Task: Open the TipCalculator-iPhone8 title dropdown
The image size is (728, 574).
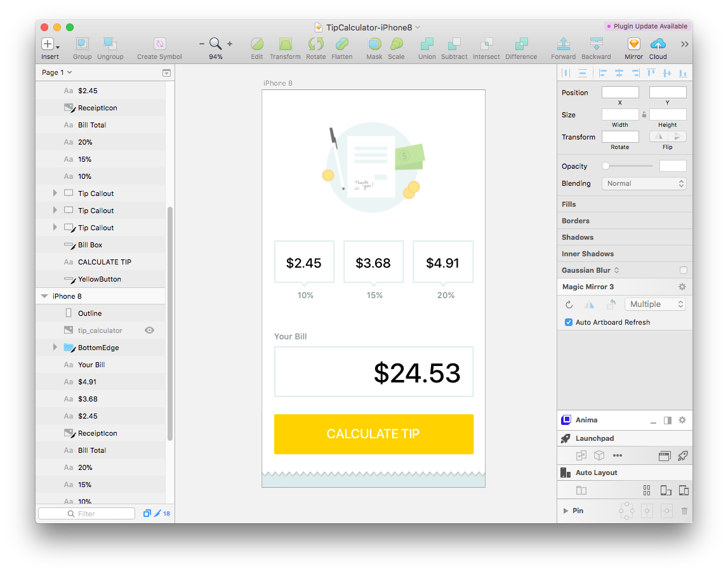Action: pyautogui.click(x=418, y=27)
